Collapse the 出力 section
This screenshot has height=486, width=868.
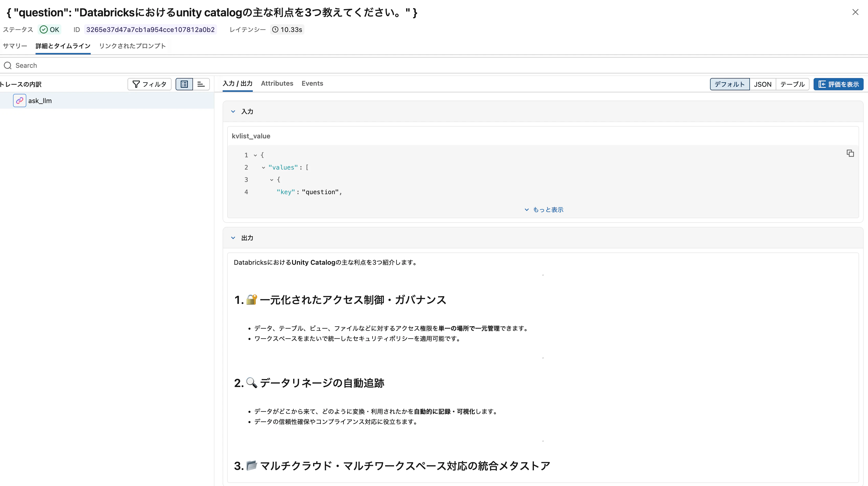coord(233,237)
